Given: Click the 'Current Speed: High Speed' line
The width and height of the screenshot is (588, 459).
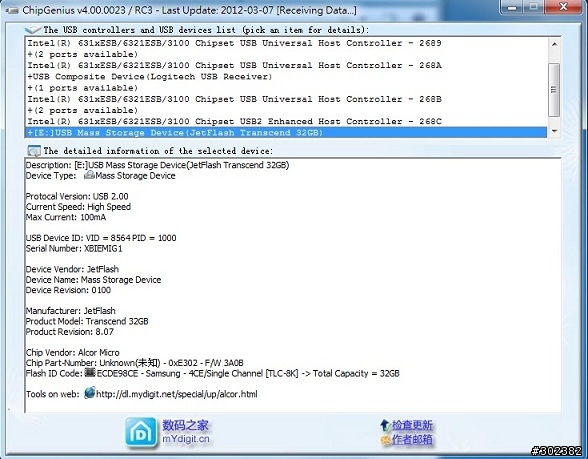Looking at the screenshot, I should click(x=78, y=207).
